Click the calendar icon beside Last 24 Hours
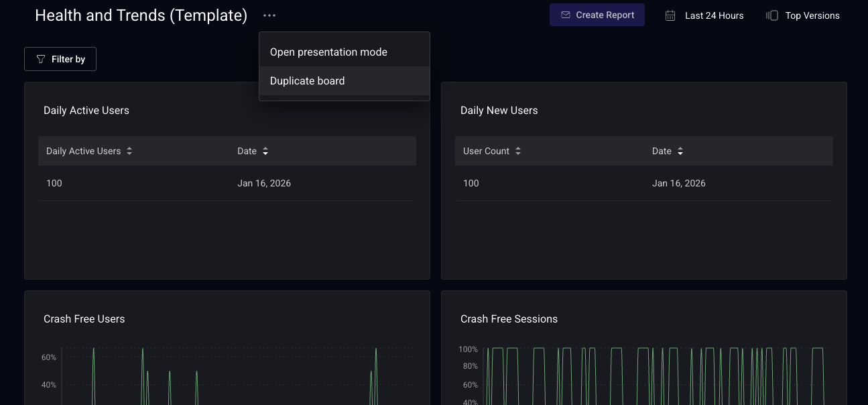Image resolution: width=868 pixels, height=405 pixels. point(670,15)
